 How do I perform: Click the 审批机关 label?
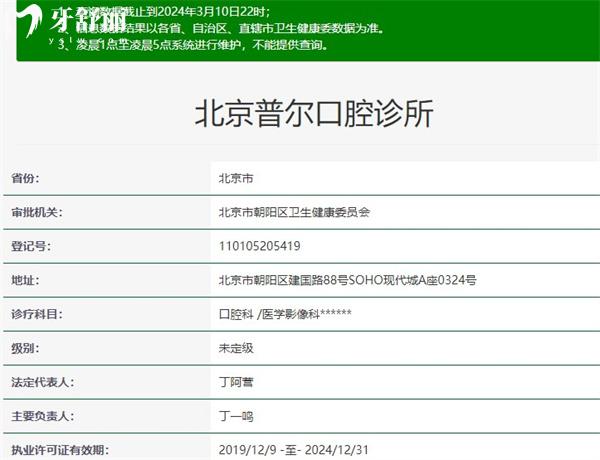(x=37, y=212)
